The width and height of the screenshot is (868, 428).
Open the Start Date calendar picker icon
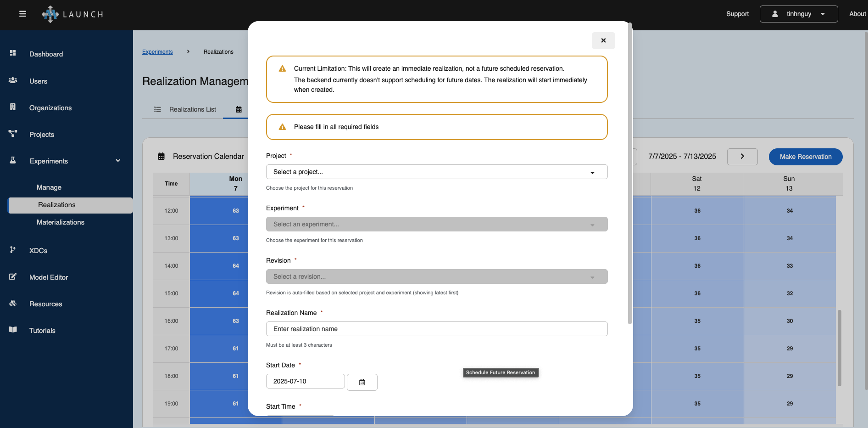(362, 382)
